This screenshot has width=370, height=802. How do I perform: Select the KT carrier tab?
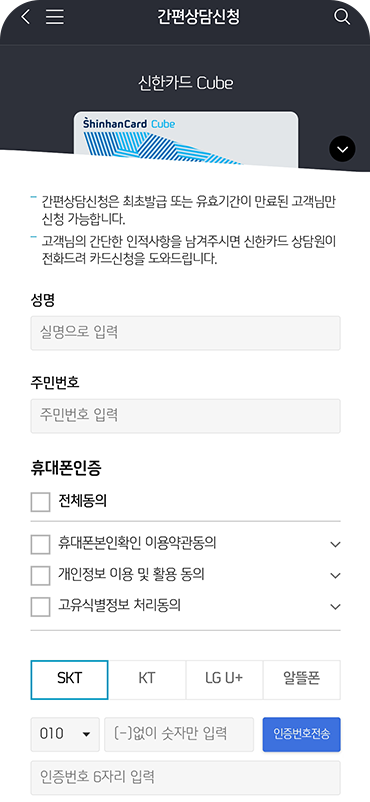147,680
